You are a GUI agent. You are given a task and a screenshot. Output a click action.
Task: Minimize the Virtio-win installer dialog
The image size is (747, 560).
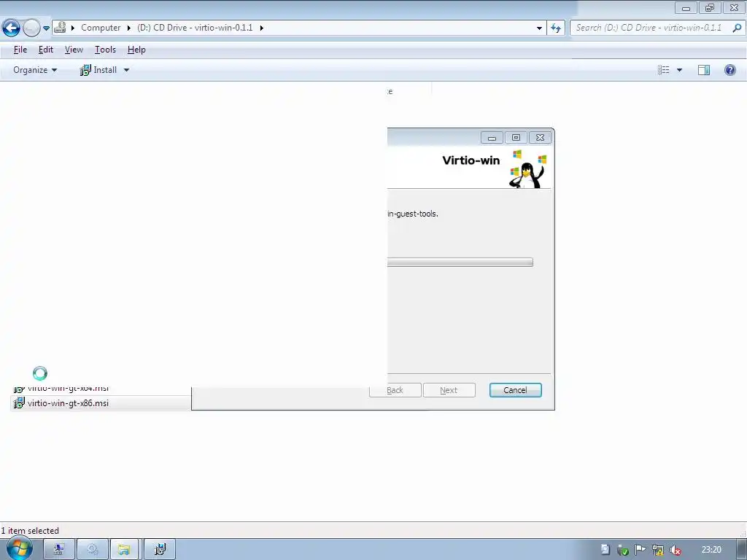coord(492,138)
